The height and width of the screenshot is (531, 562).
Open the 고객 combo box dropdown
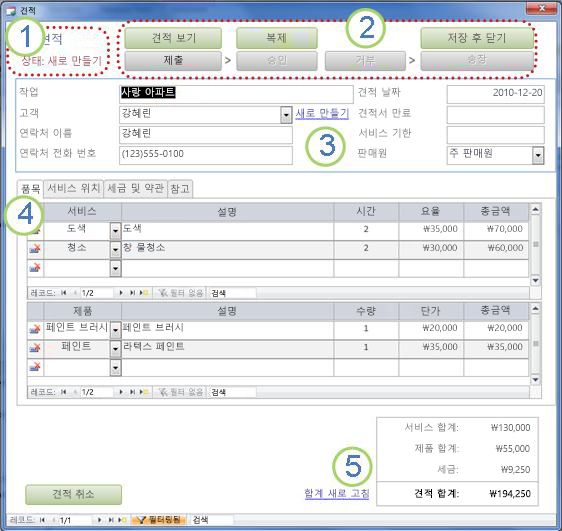[x=286, y=115]
